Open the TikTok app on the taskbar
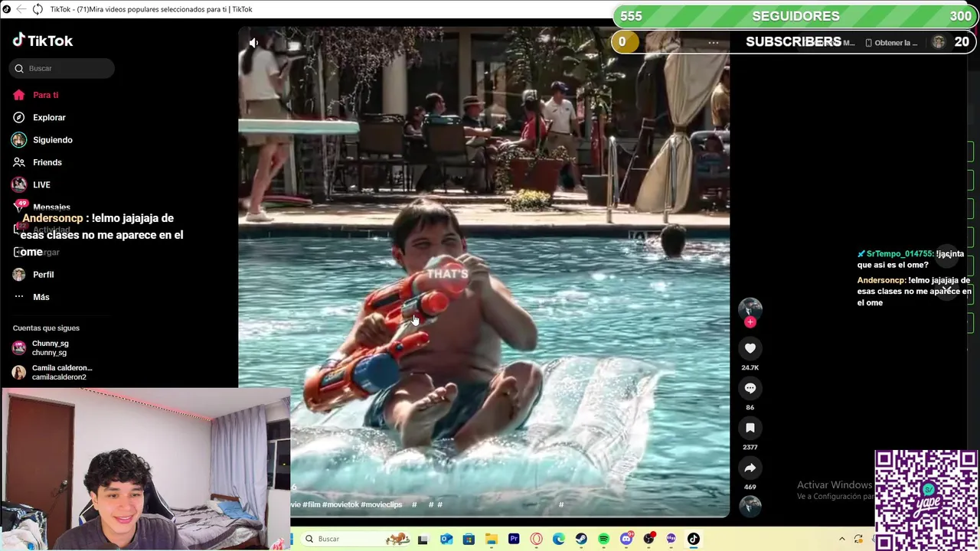The height and width of the screenshot is (551, 980). click(x=694, y=539)
